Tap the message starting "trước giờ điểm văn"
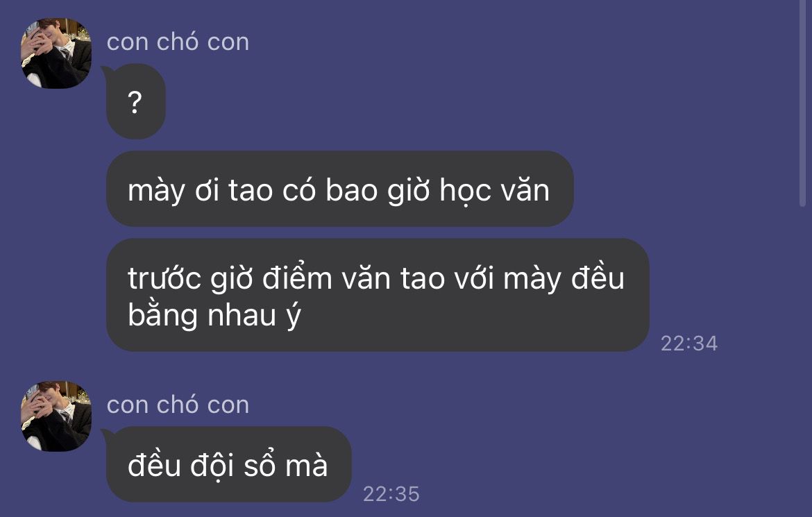 (378, 295)
